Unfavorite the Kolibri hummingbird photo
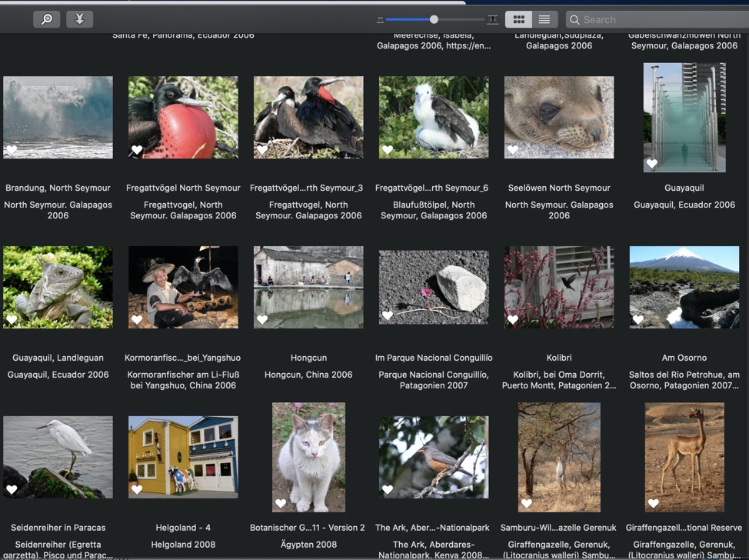The image size is (749, 560). 513,320
